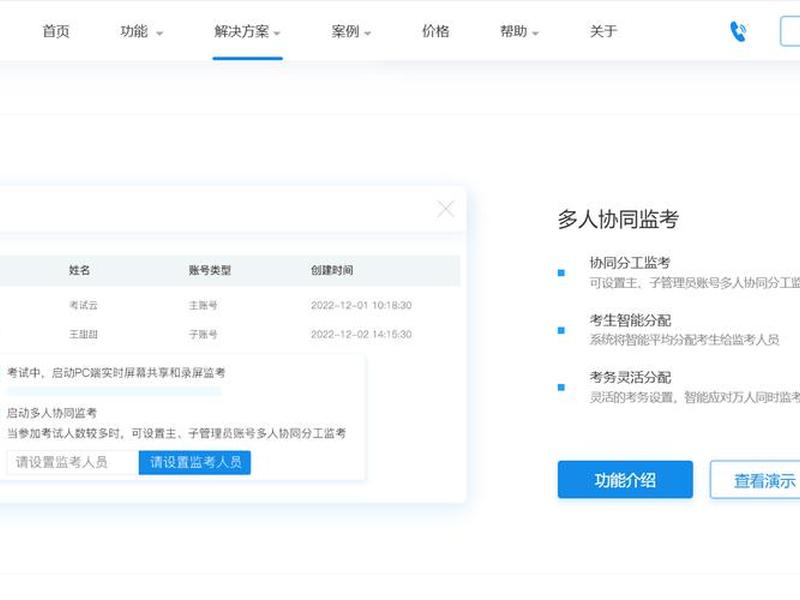Focus the 请设置监考人员 input field
This screenshot has width=800, height=600.
click(72, 462)
